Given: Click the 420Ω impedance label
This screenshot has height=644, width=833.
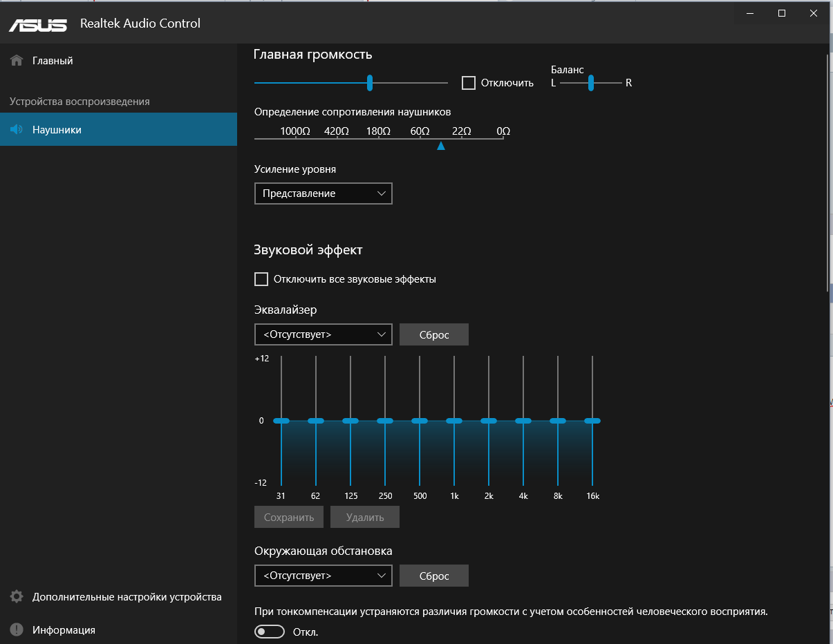Looking at the screenshot, I should pyautogui.click(x=337, y=131).
